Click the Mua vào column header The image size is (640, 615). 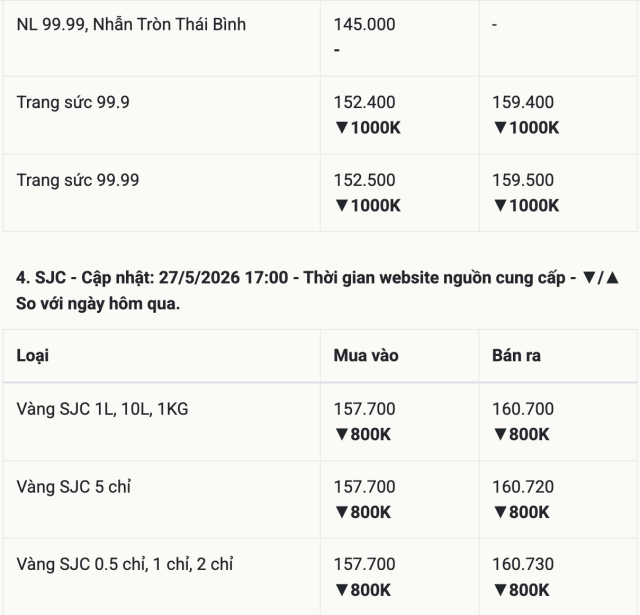[366, 355]
